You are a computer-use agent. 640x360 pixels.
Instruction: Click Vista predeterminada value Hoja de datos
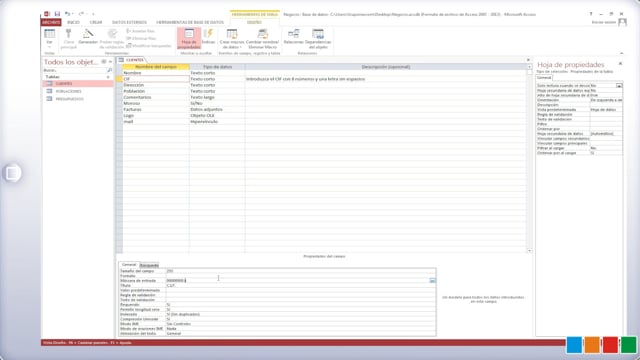click(606, 109)
